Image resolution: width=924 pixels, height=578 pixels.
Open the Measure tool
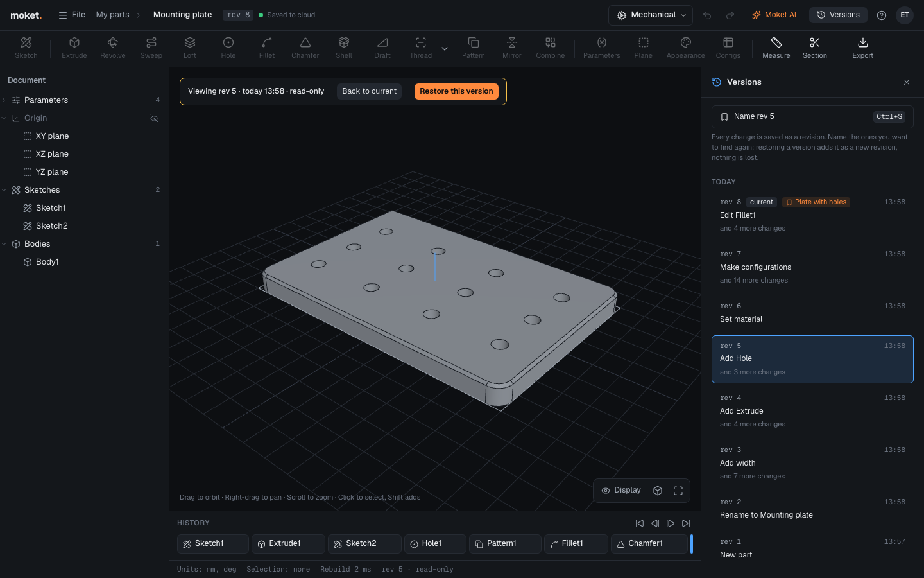[x=776, y=48]
